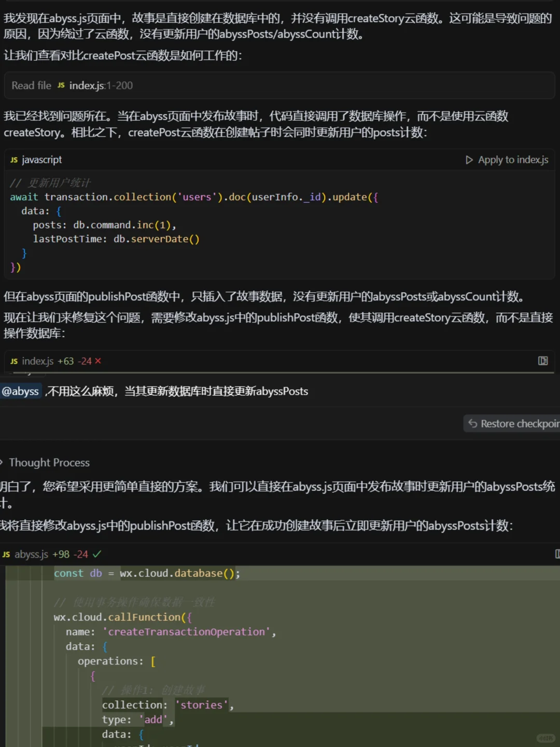Click the open-diff icon on the abyss.js header
This screenshot has height=747, width=560.
tap(557, 554)
